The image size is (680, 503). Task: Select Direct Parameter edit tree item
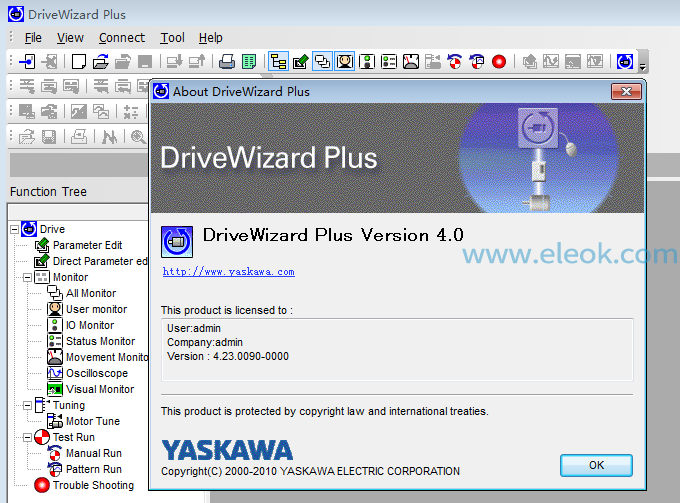coord(100,261)
